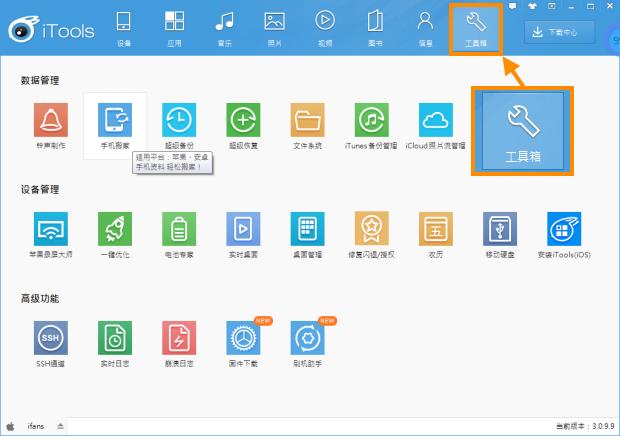Switch to the Photos tab

click(x=274, y=28)
